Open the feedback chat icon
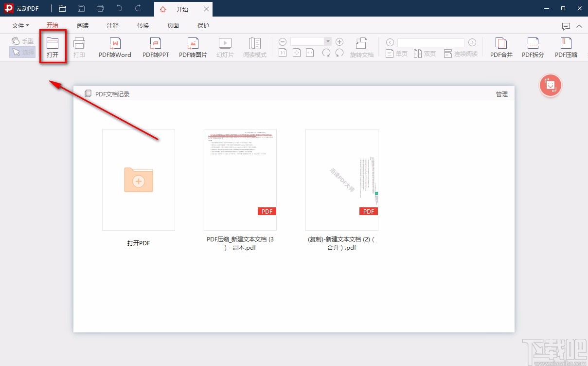Viewport: 588px width, 366px height. tap(566, 26)
